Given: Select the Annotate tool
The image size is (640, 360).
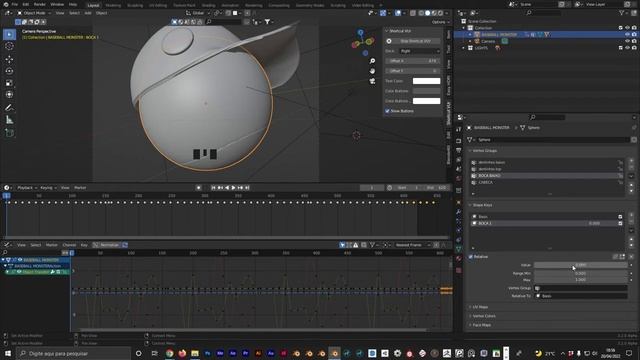Looking at the screenshot, I should 9,108.
